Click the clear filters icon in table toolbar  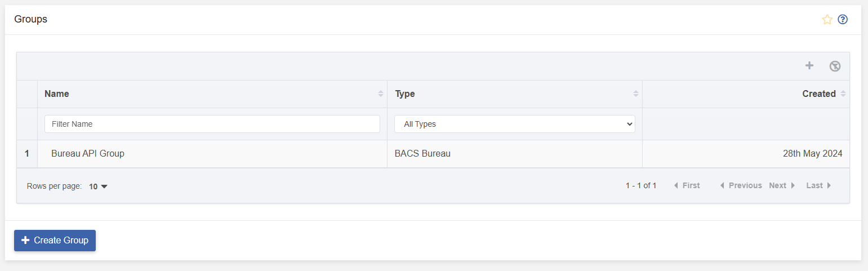tap(835, 66)
